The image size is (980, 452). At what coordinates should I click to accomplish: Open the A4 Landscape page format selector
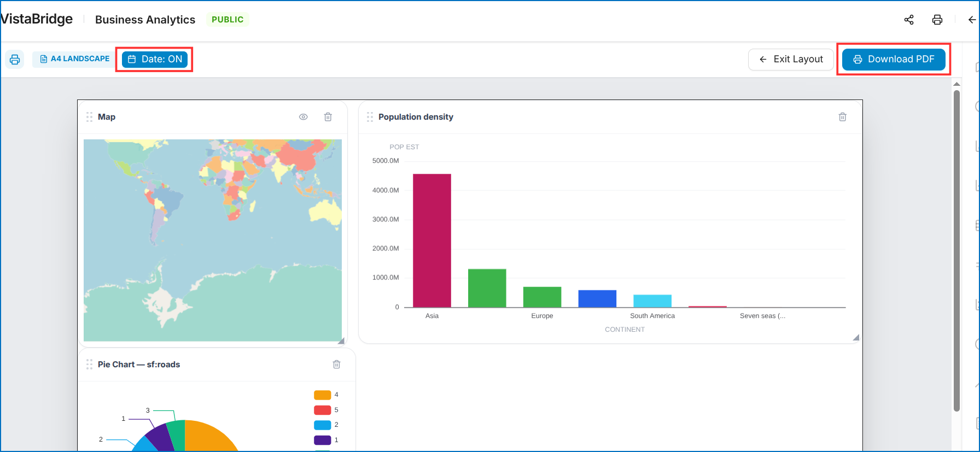[x=74, y=59]
